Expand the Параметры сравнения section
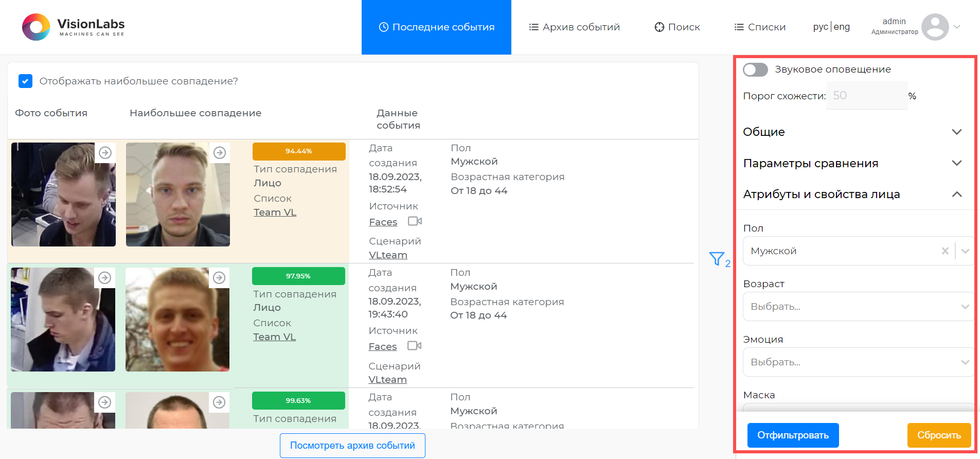The image size is (980, 459). point(853,163)
